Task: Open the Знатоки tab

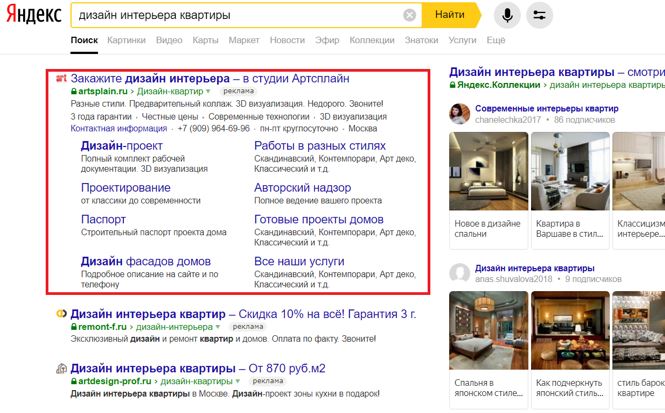Action: (x=421, y=40)
